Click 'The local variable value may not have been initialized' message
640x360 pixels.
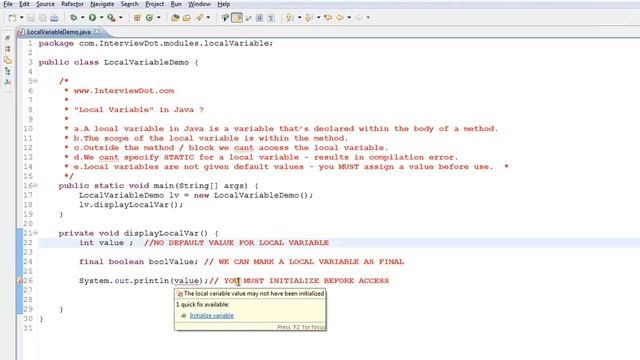(254, 293)
